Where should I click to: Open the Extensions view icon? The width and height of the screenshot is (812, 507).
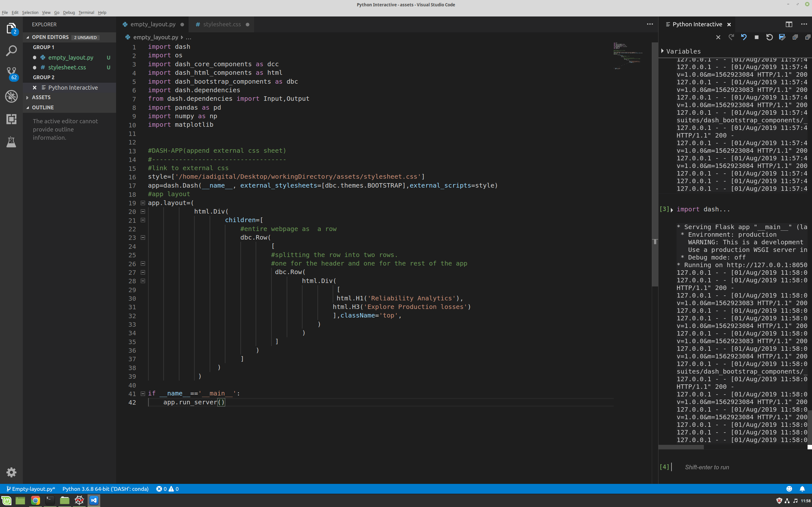(11, 119)
